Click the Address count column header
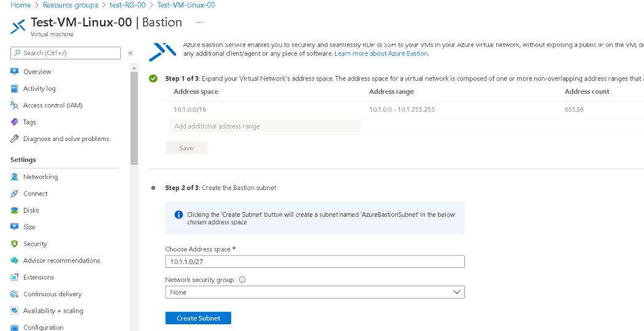 pos(587,91)
